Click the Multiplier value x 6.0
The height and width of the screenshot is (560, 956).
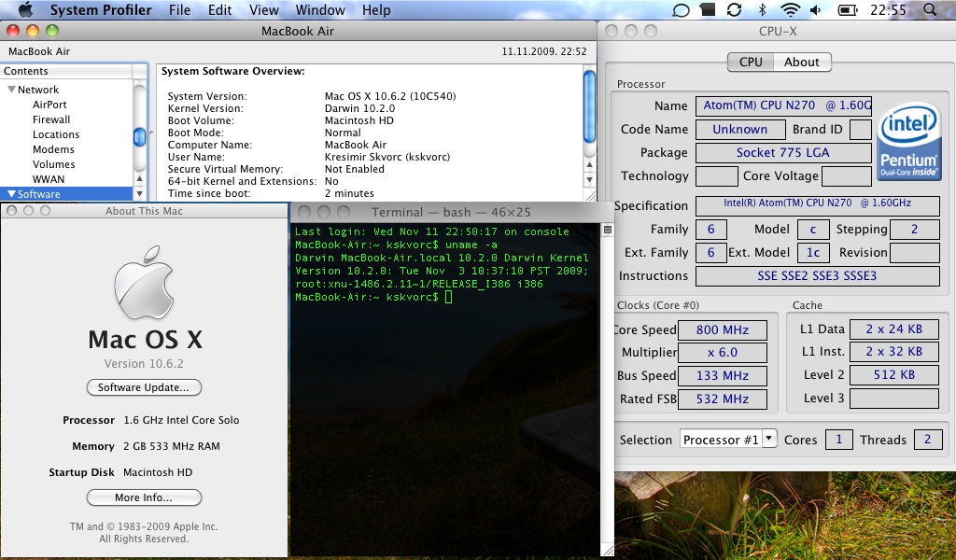(723, 352)
